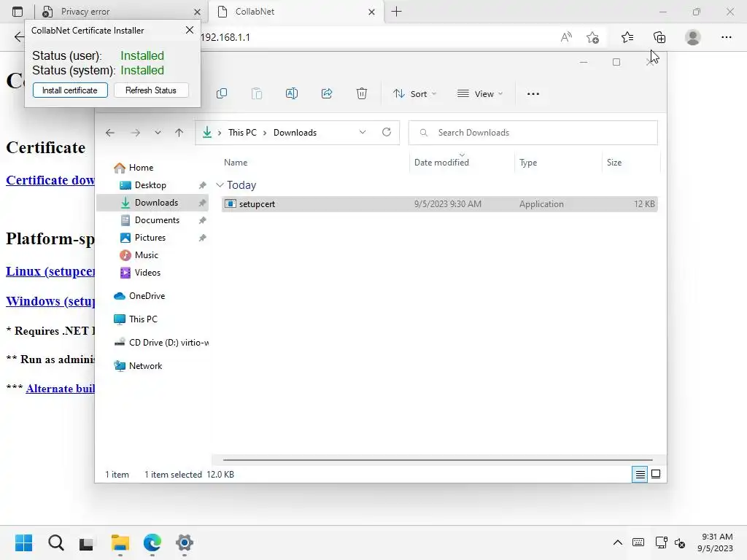The width and height of the screenshot is (747, 560).
Task: Click the Alternate build link
Action: click(60, 389)
